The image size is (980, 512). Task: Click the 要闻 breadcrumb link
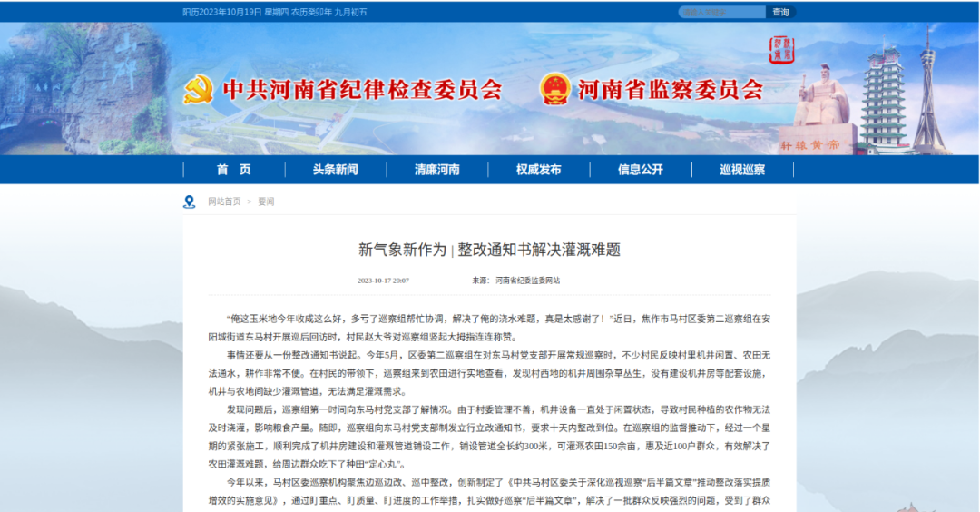[266, 202]
